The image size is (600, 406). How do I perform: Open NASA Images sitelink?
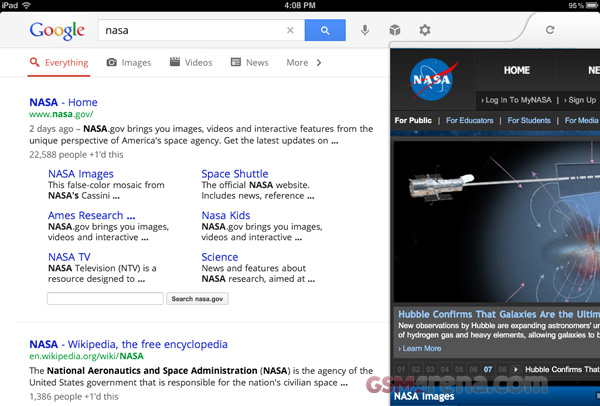click(81, 174)
